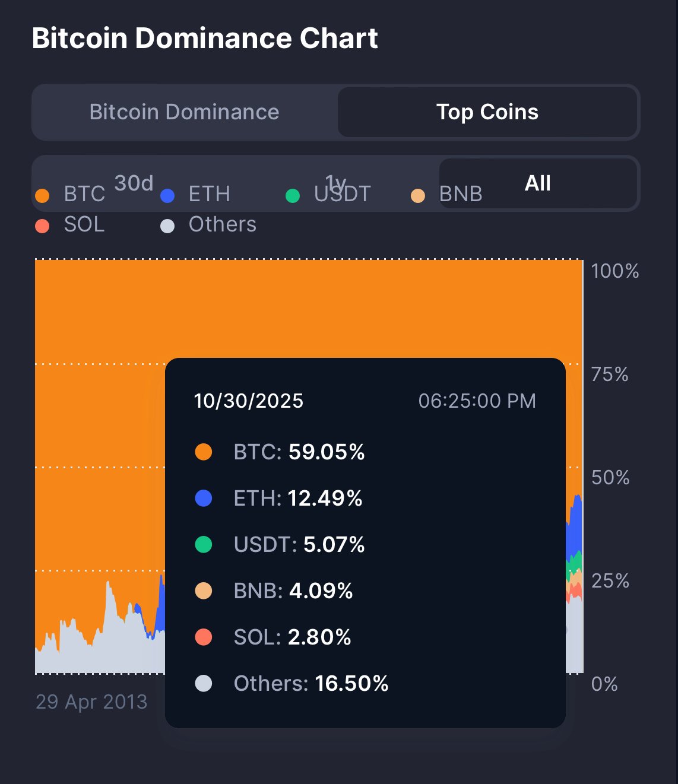Select the tan BNB legend dot
This screenshot has width=678, height=784.
click(x=417, y=194)
